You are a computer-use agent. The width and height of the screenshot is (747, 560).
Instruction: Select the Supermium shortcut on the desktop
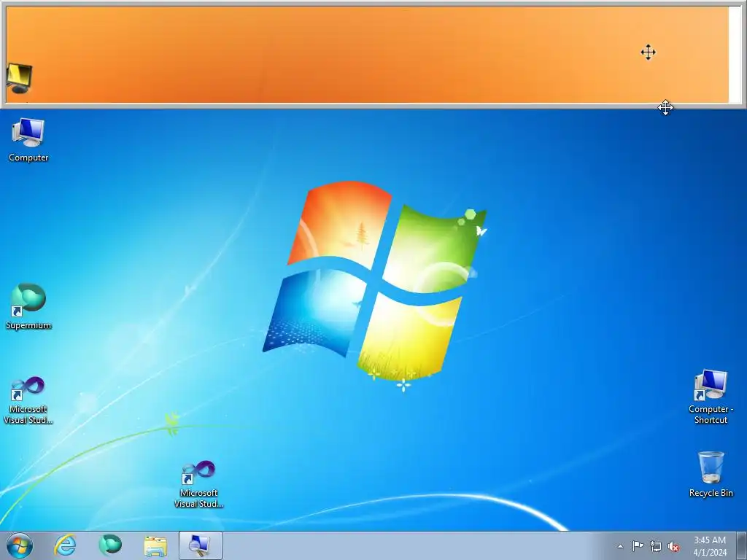(28, 307)
